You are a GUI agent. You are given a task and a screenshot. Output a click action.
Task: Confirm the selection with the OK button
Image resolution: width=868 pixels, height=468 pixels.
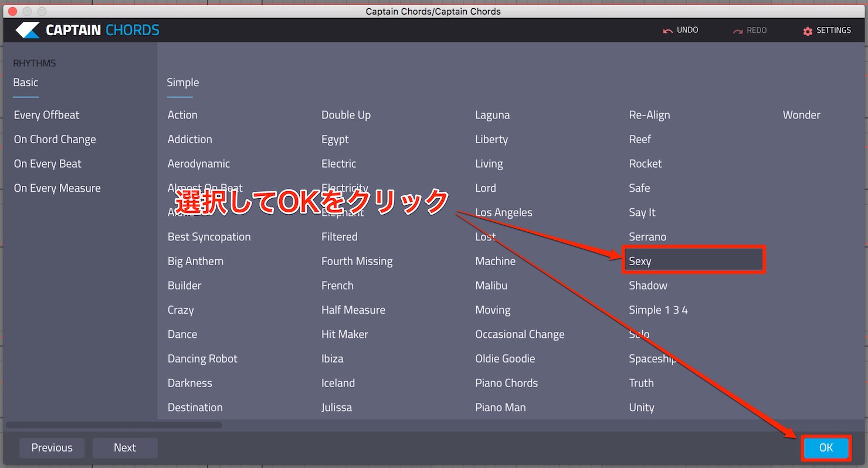(826, 448)
